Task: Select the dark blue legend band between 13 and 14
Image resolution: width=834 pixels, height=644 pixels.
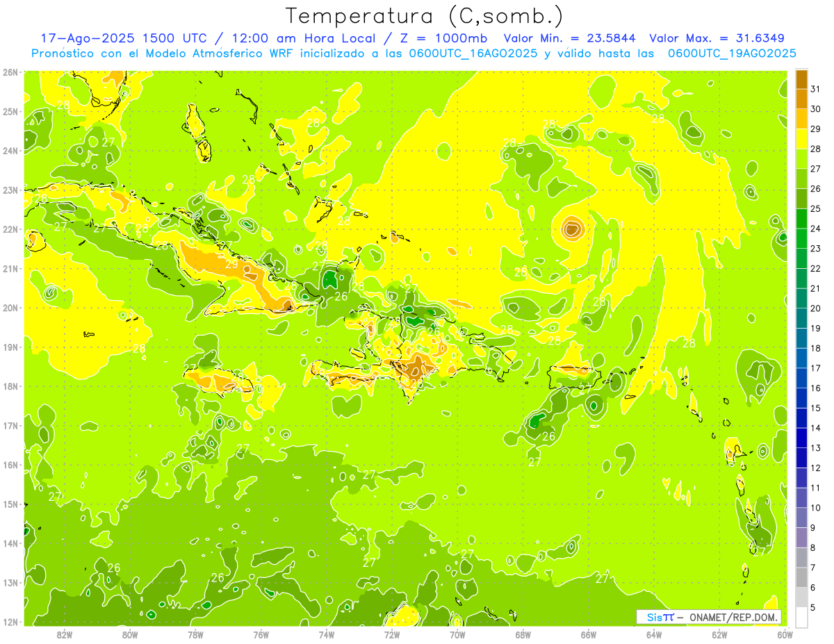Action: 801,438
